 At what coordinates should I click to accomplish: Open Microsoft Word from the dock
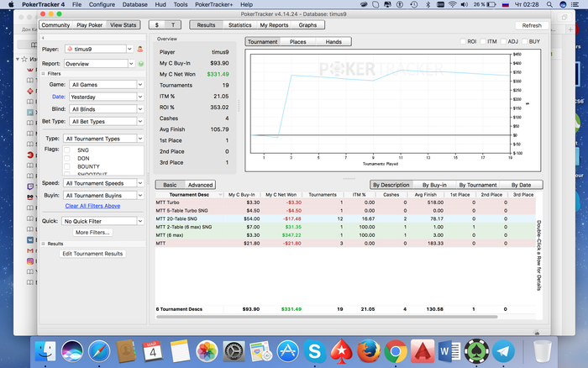[449, 351]
